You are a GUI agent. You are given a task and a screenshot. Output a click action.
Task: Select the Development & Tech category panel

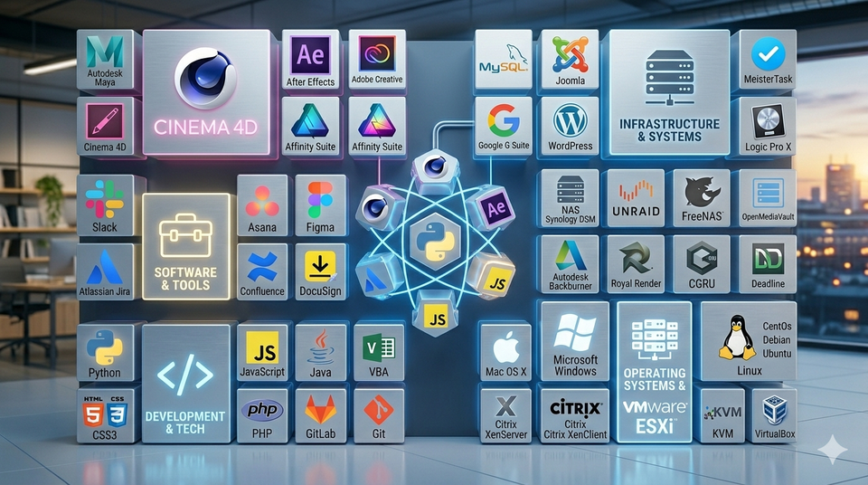[185, 384]
